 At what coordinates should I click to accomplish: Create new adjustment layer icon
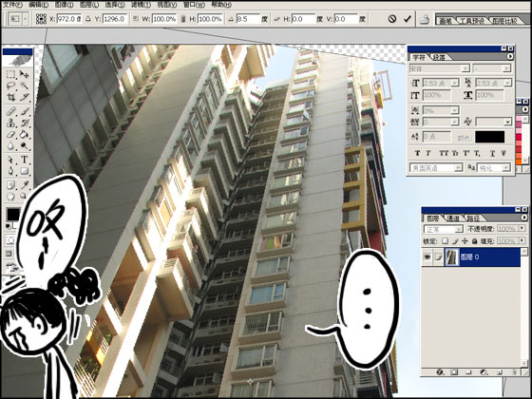484,372
